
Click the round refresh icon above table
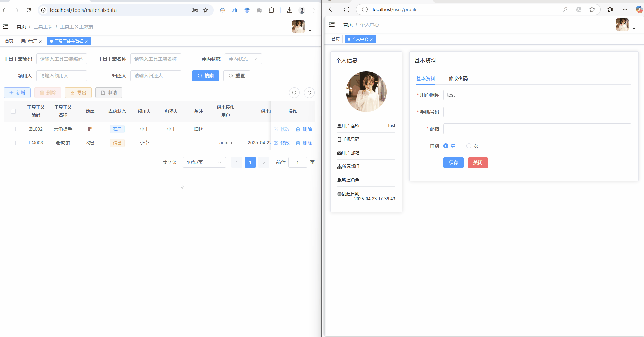point(309,93)
